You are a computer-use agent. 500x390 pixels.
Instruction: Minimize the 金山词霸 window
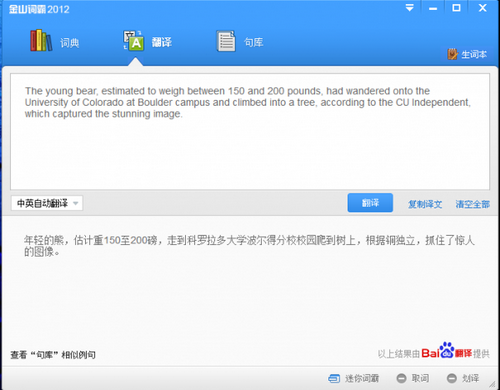tap(433, 8)
